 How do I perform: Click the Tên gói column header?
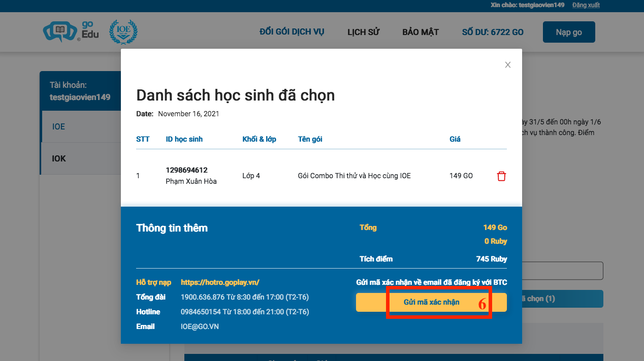pos(310,139)
